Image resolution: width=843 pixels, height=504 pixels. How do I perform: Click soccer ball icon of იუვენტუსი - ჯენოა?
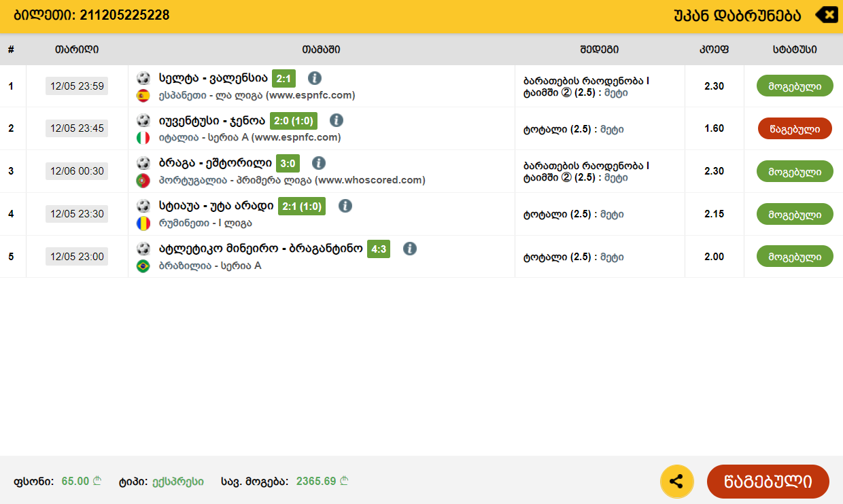143,120
